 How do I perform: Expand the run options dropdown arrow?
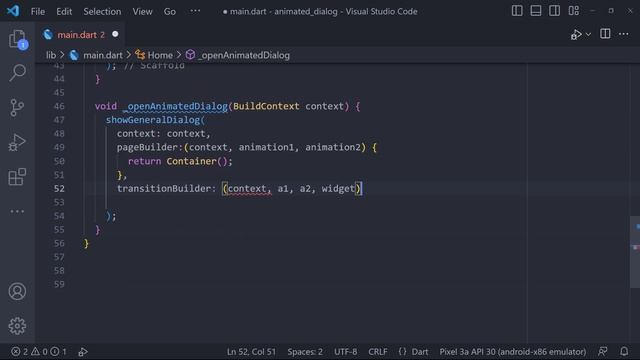pos(588,34)
